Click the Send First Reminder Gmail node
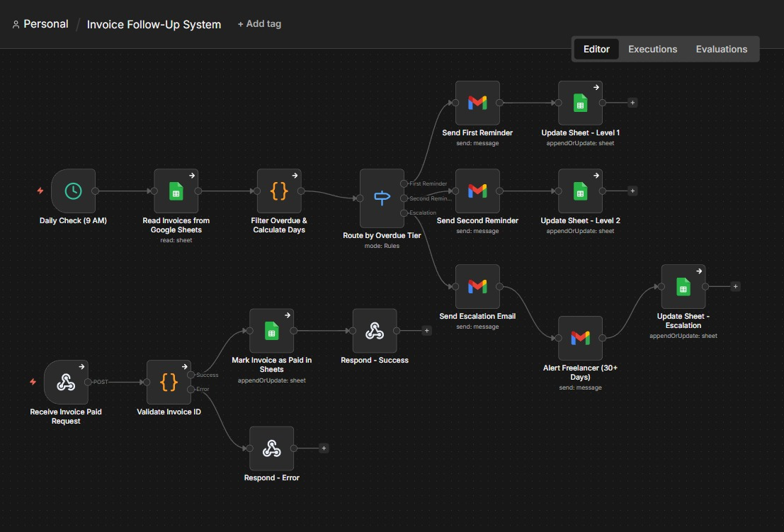 477,103
